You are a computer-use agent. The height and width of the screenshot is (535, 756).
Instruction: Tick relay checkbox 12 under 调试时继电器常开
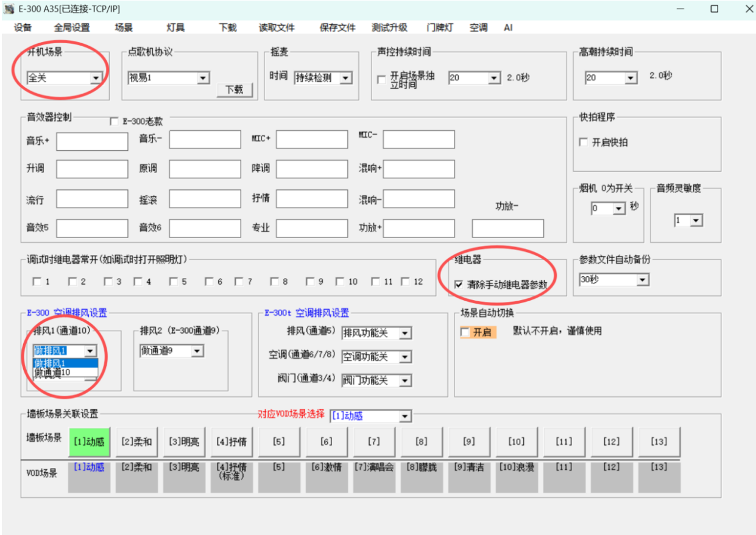click(x=405, y=281)
